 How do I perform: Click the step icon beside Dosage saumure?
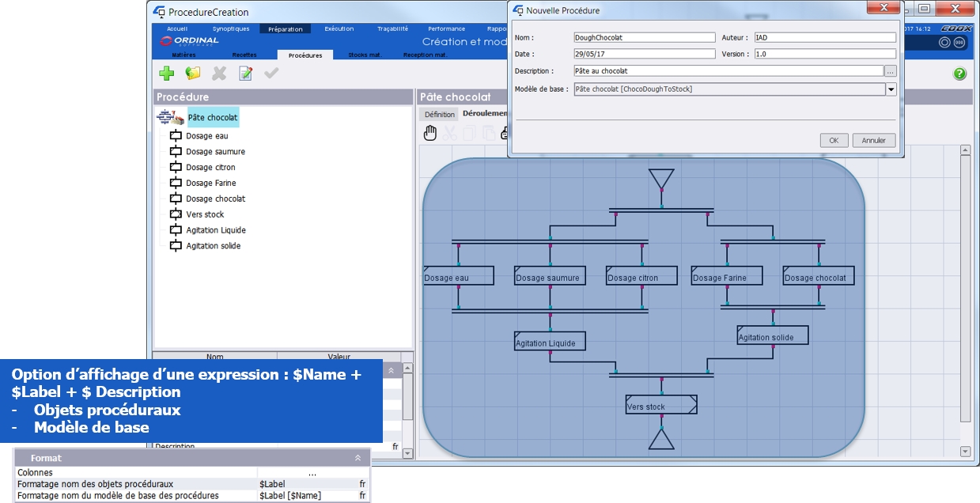click(x=176, y=152)
